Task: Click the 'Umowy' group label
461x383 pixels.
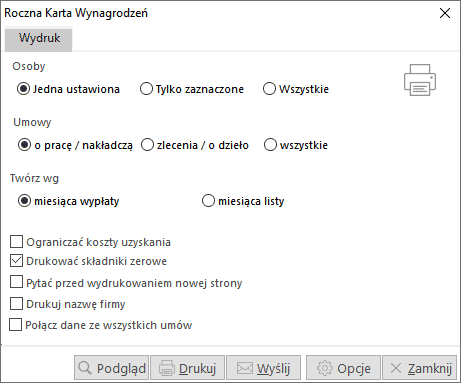Action: 32,122
